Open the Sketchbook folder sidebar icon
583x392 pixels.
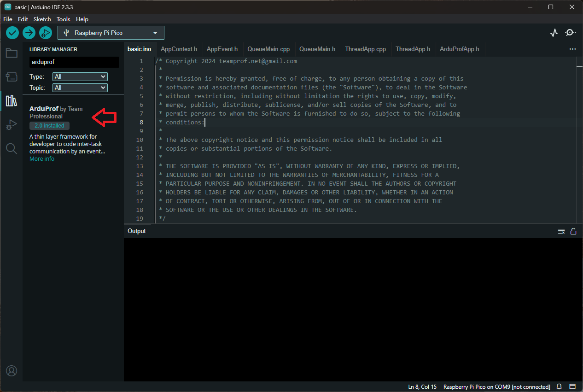[12, 53]
